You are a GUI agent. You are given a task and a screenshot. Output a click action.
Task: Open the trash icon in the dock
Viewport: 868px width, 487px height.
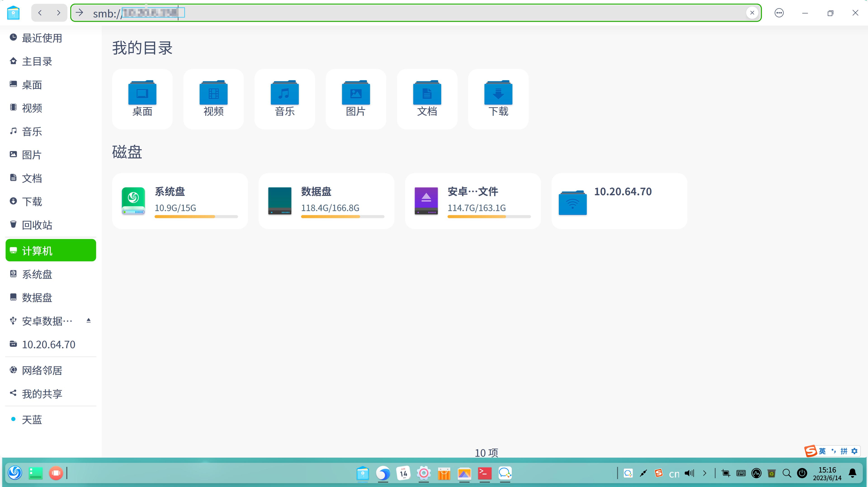[x=772, y=473]
